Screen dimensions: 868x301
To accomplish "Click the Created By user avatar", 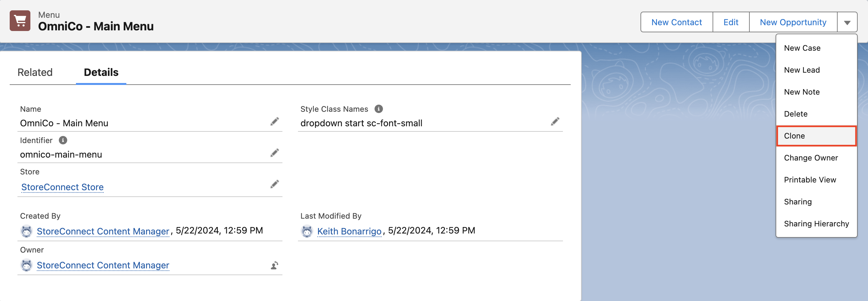I will 26,231.
